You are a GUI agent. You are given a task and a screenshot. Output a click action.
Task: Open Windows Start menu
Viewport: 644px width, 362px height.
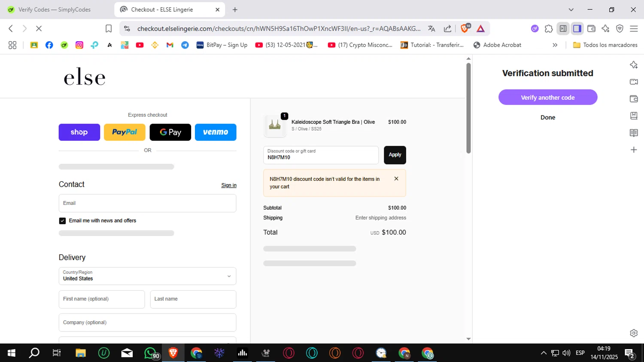coord(12,353)
